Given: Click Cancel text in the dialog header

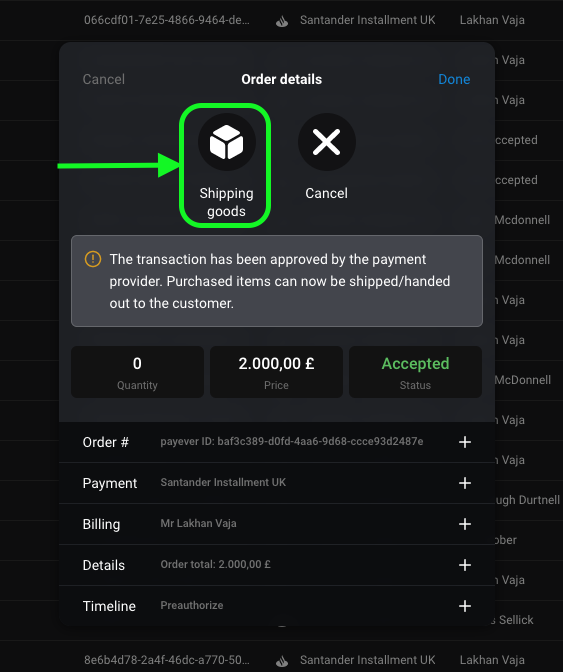Looking at the screenshot, I should 104,79.
